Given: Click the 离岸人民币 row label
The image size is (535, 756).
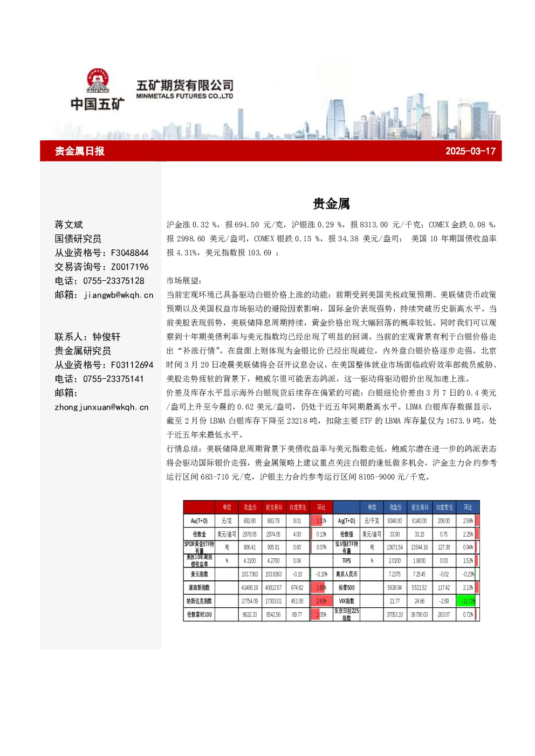Looking at the screenshot, I should click(x=346, y=574).
